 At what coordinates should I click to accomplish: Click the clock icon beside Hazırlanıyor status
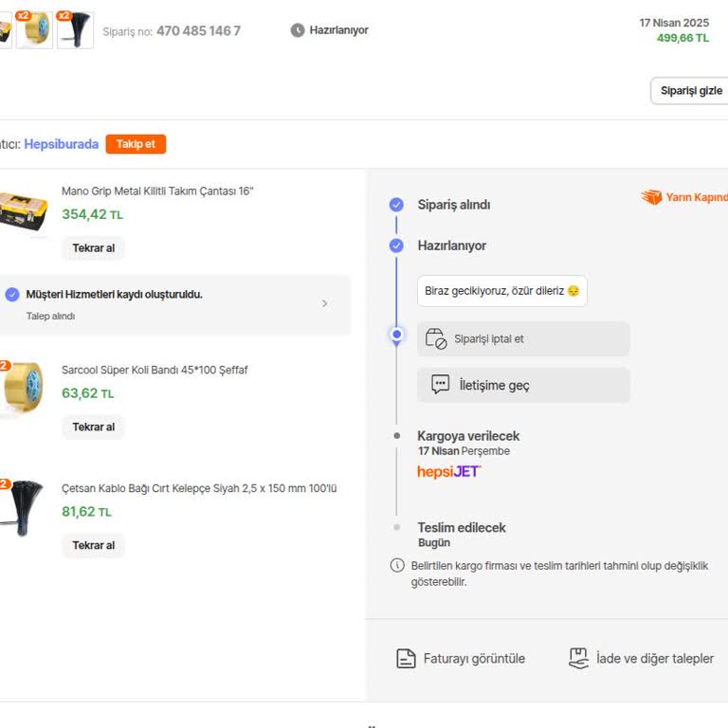pyautogui.click(x=297, y=30)
